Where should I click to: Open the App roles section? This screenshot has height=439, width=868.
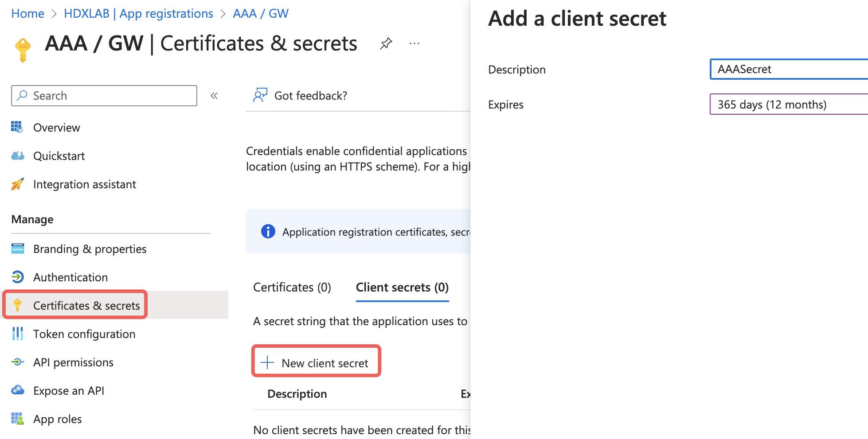[57, 419]
